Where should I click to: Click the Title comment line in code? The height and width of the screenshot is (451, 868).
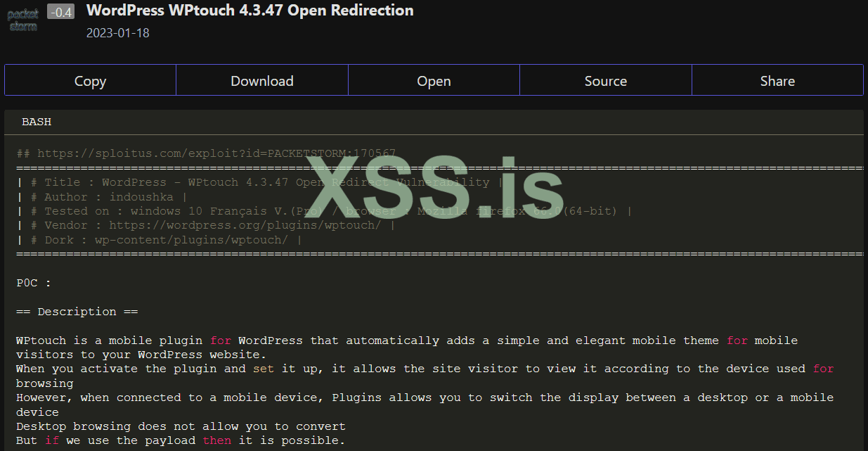tap(260, 182)
